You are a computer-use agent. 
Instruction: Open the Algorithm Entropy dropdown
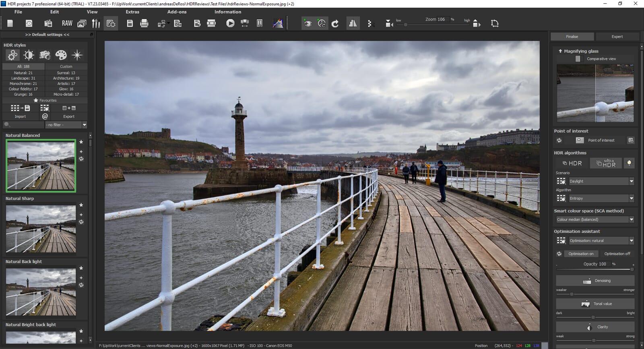click(601, 198)
